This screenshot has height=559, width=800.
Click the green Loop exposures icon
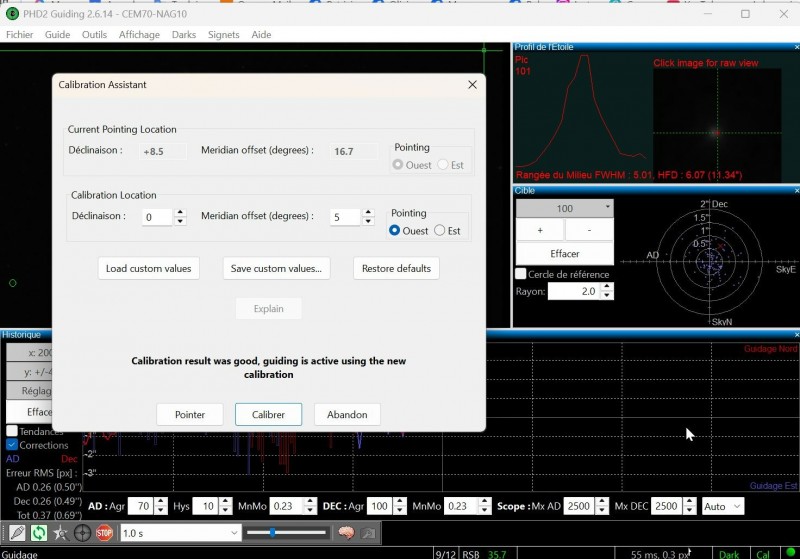[39, 533]
